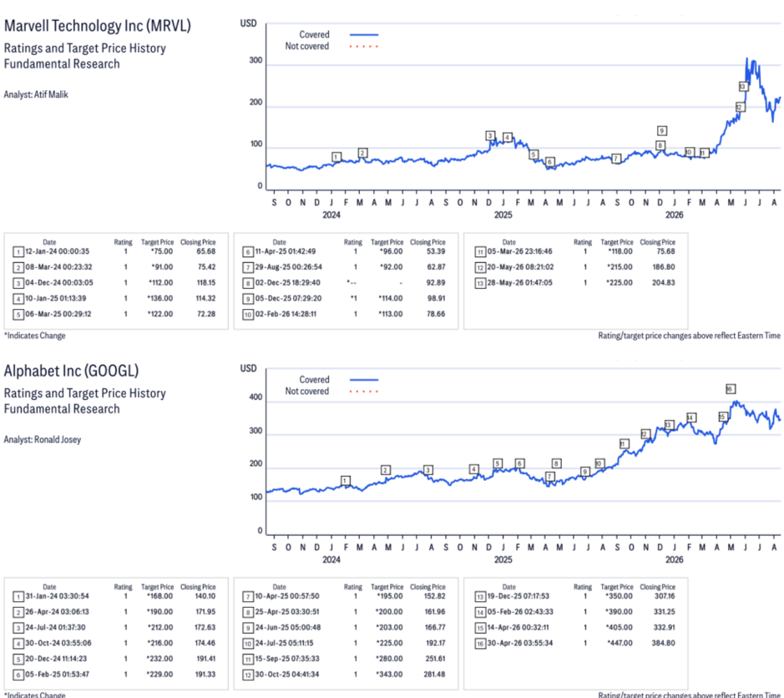The width and height of the screenshot is (784, 698).
Task: Click target price *225.00 in Alphabet table
Action: pos(390,643)
